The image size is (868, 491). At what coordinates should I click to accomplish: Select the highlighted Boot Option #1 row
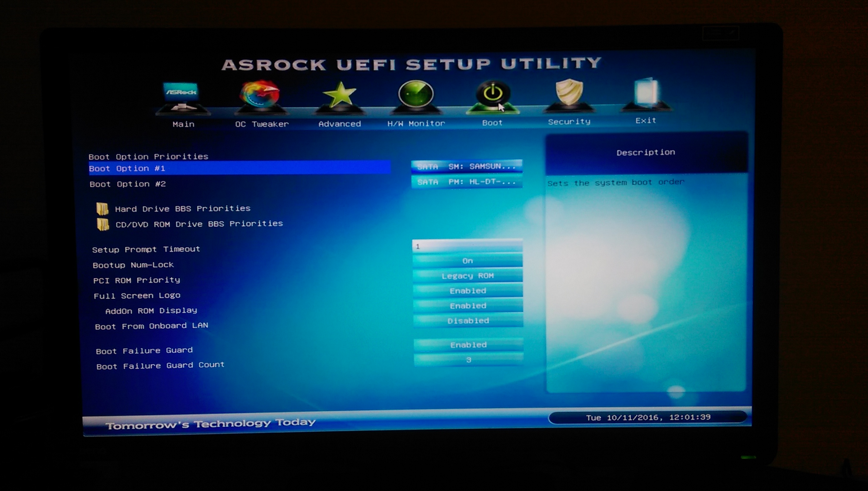239,168
